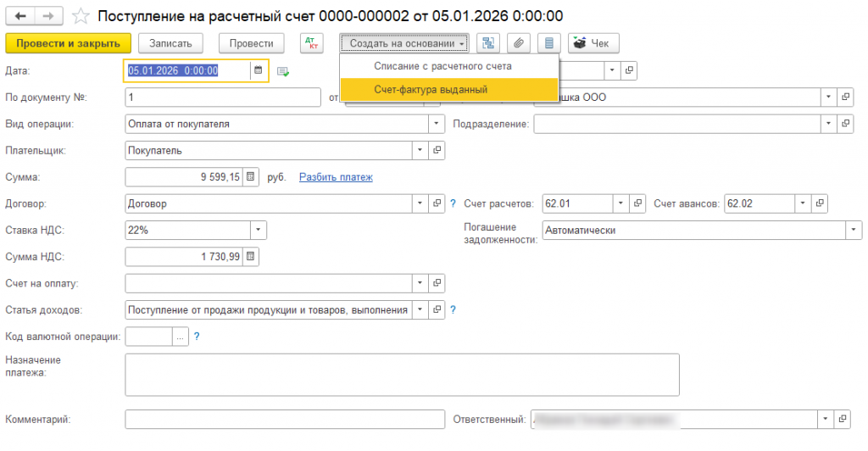This screenshot has height=451, width=868.
Task: Toggle the Создать на основании menu button
Action: (404, 43)
